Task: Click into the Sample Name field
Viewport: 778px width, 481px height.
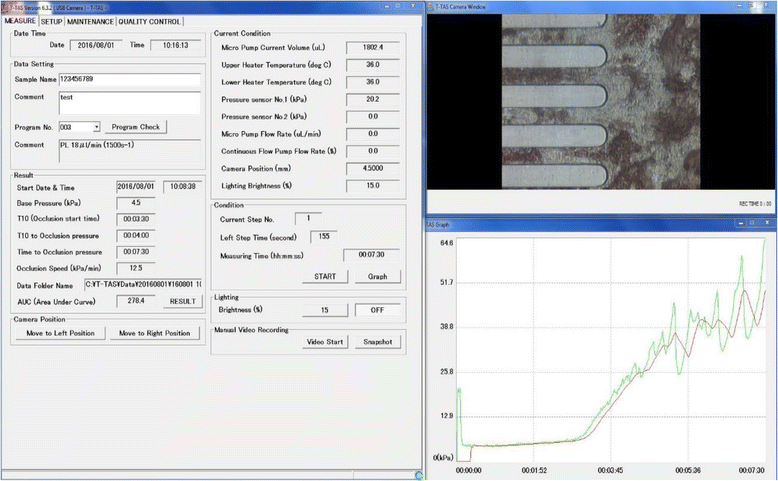Action: click(130, 81)
